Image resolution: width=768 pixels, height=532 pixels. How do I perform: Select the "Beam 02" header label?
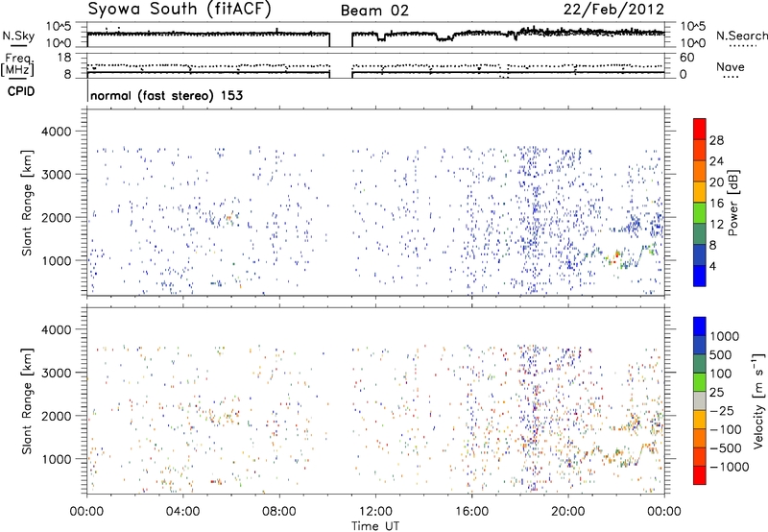(374, 11)
